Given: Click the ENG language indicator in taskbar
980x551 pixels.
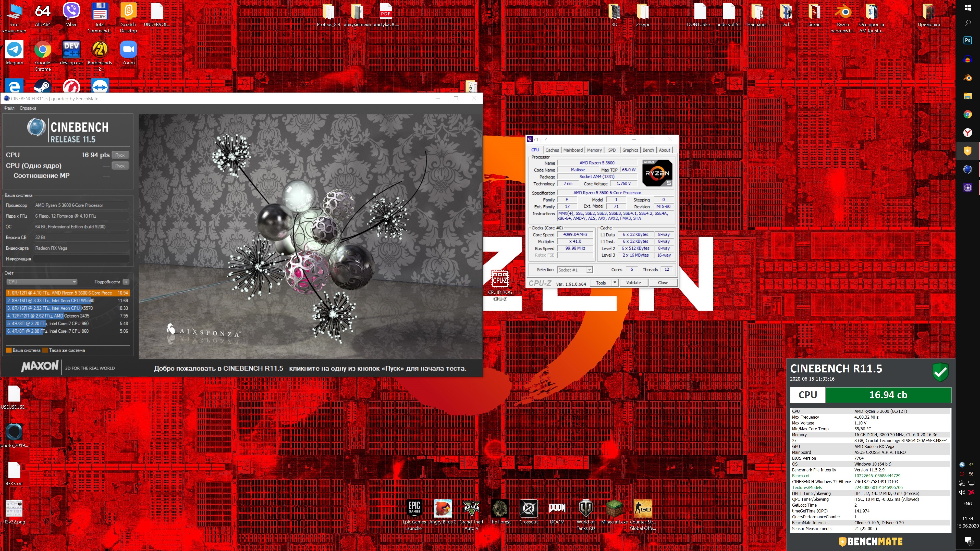Looking at the screenshot, I should pyautogui.click(x=967, y=504).
